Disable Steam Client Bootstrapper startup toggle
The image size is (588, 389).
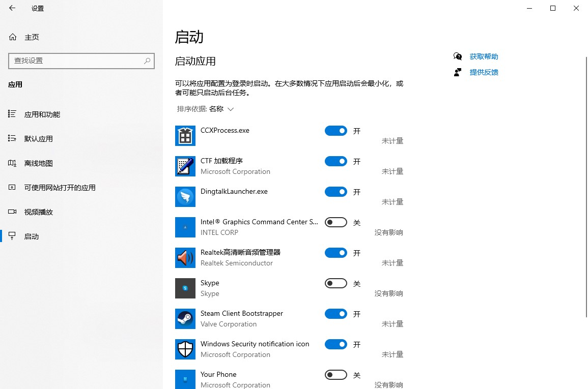pyautogui.click(x=336, y=314)
